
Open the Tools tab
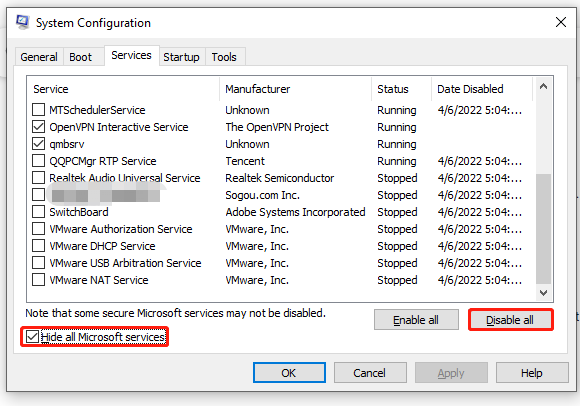coord(224,57)
